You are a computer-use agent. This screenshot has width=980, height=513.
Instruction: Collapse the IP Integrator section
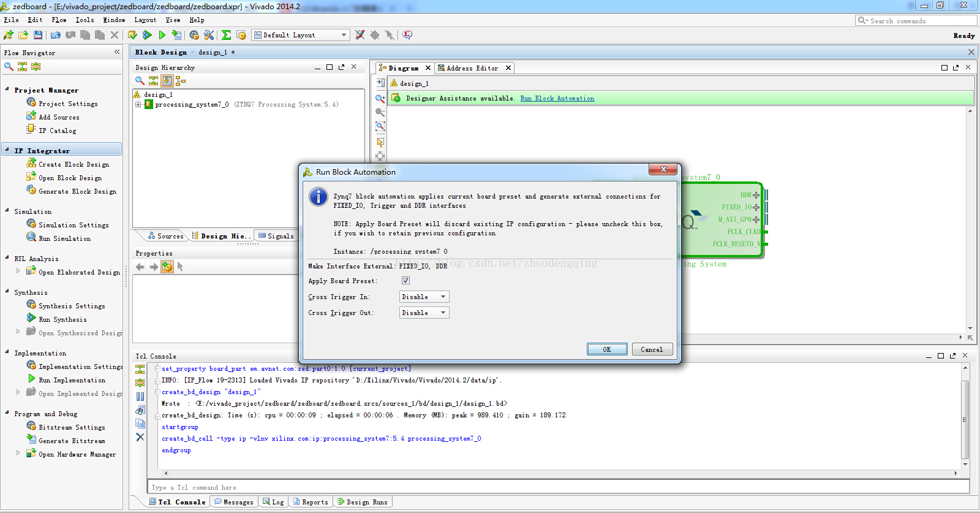[7, 150]
